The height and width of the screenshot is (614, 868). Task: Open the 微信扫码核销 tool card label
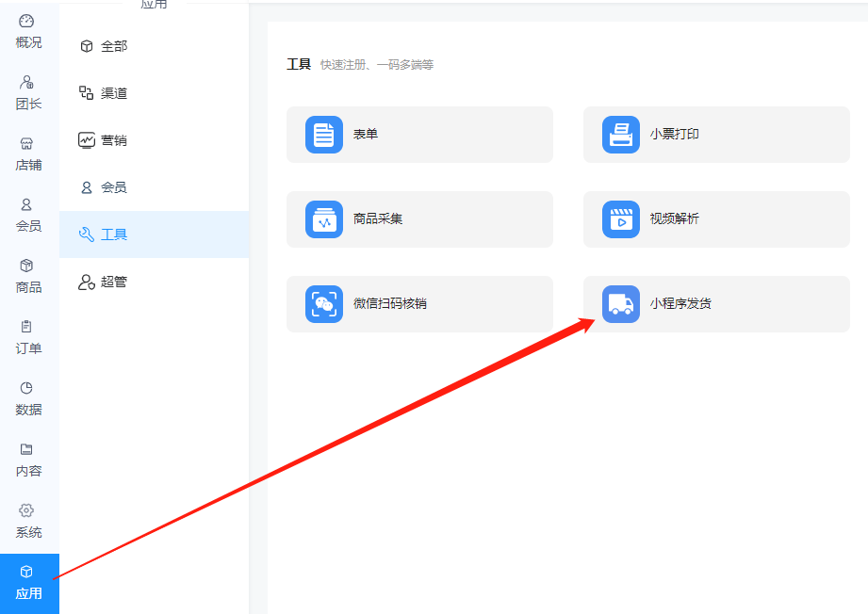tap(390, 303)
